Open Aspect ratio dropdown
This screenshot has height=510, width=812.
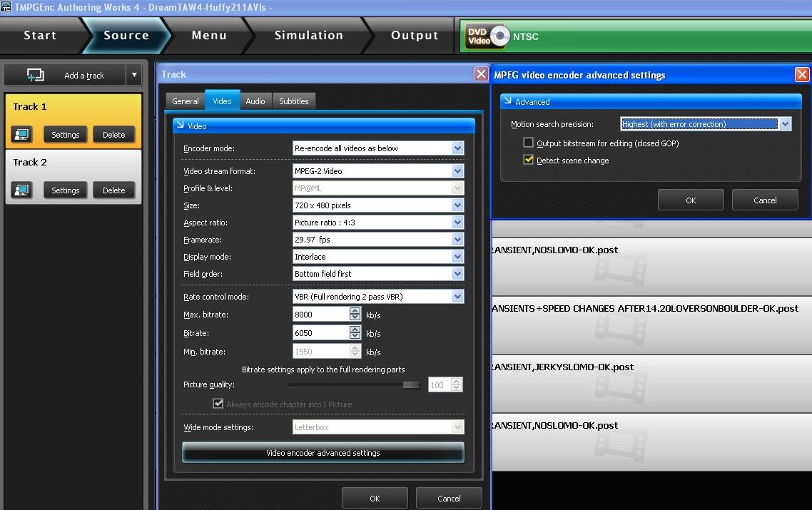(x=457, y=222)
